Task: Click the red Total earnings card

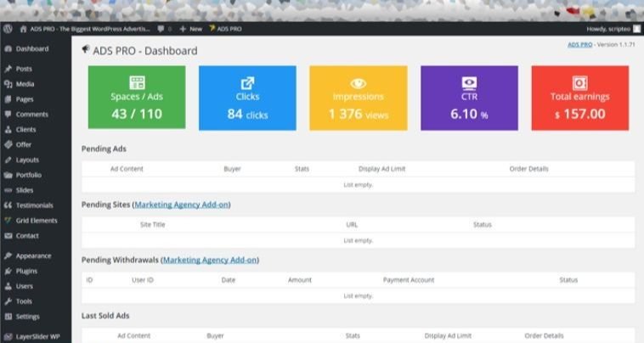Action: tap(580, 98)
